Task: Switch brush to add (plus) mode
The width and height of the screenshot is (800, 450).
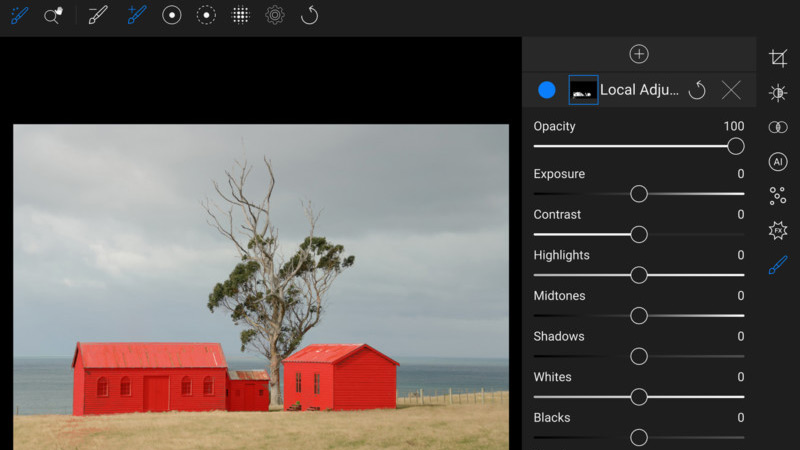Action: [137, 15]
